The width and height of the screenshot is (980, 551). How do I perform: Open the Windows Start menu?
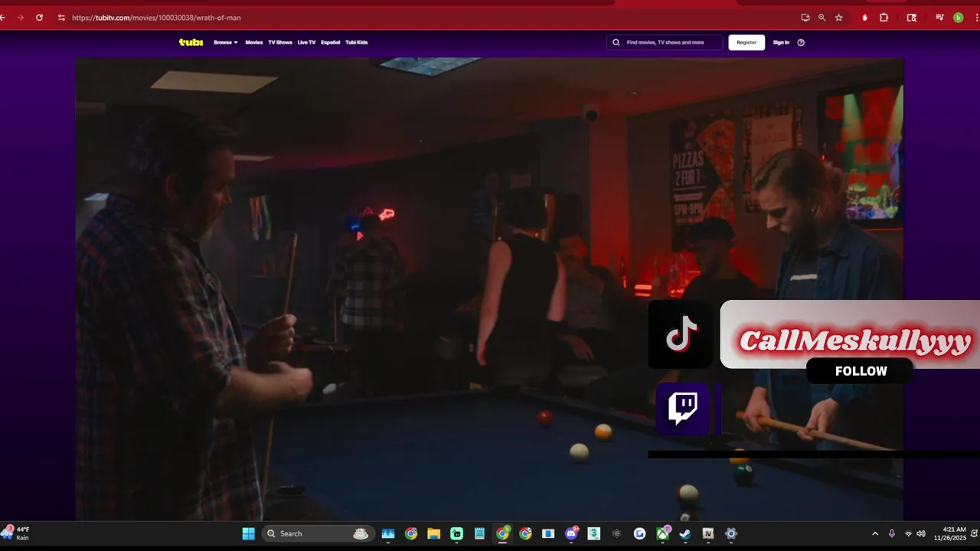pyautogui.click(x=249, y=533)
